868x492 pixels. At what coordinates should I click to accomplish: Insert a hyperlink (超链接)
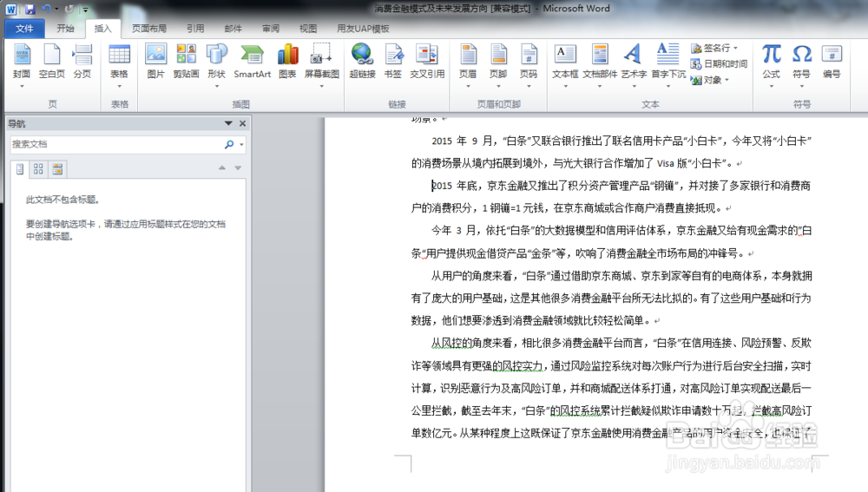tap(362, 62)
